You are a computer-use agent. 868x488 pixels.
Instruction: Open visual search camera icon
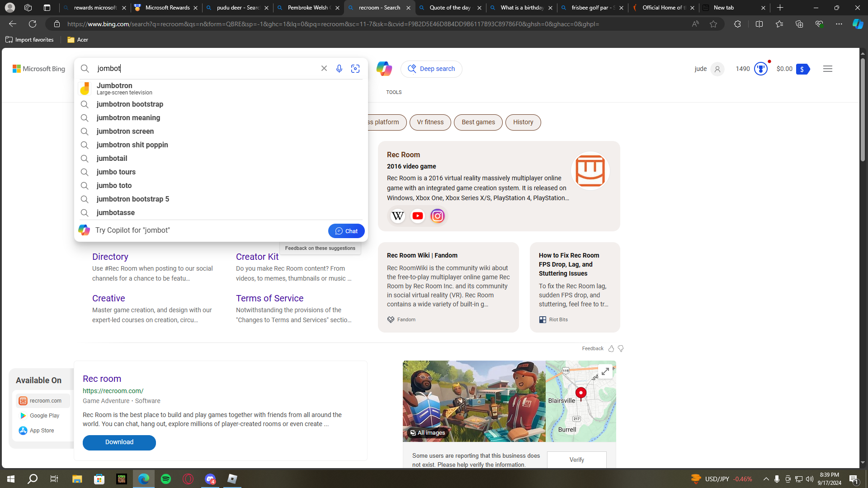[x=355, y=69]
